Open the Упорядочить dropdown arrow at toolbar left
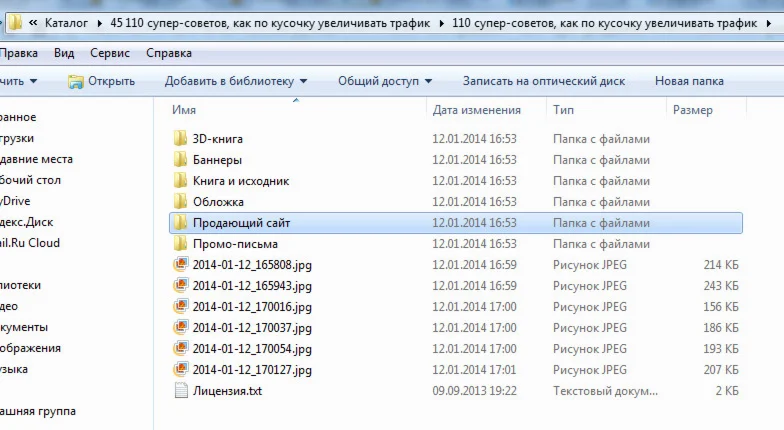The height and width of the screenshot is (430, 784). click(x=34, y=82)
